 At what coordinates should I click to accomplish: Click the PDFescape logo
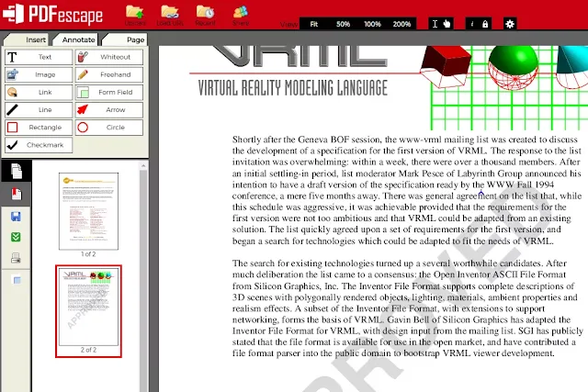[x=52, y=15]
